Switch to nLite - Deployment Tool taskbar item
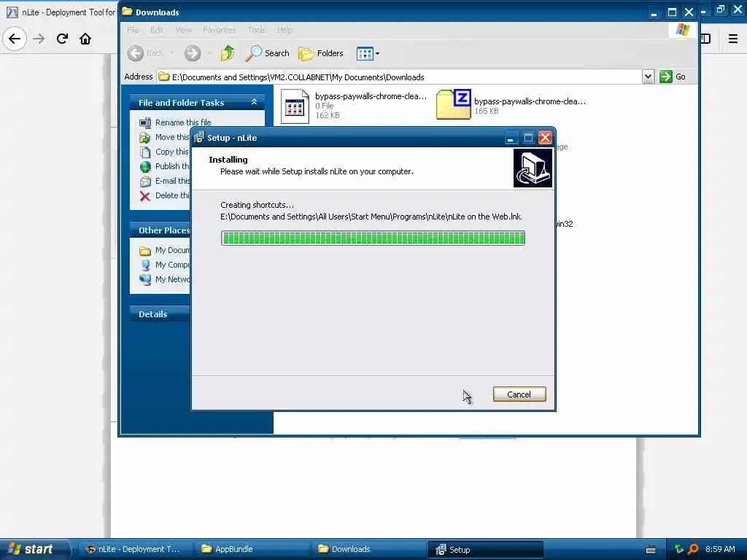747x560 pixels. click(133, 549)
